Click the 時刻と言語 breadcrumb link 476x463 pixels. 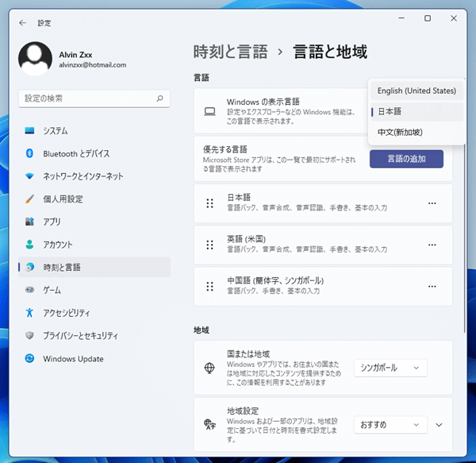click(230, 52)
